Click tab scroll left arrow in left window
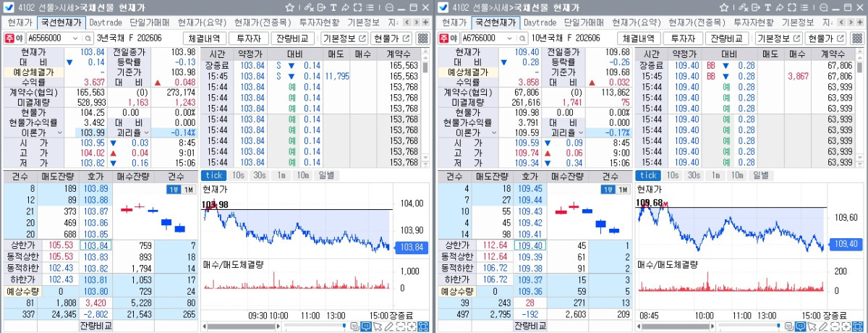This screenshot has width=868, height=333. point(407,22)
